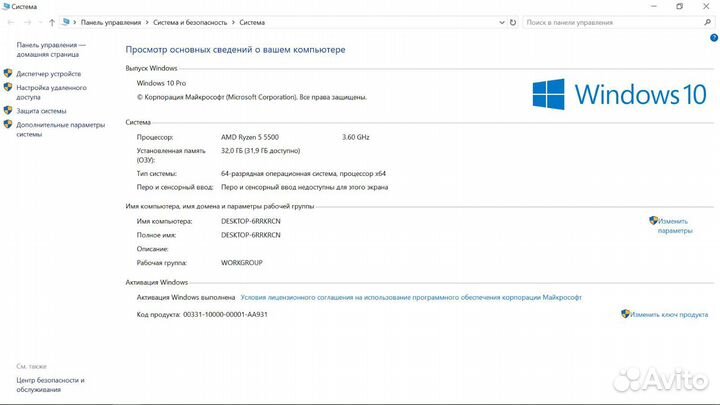Expand chevron after Панель управления breadcrumb
This screenshot has height=405, width=720.
(x=147, y=22)
